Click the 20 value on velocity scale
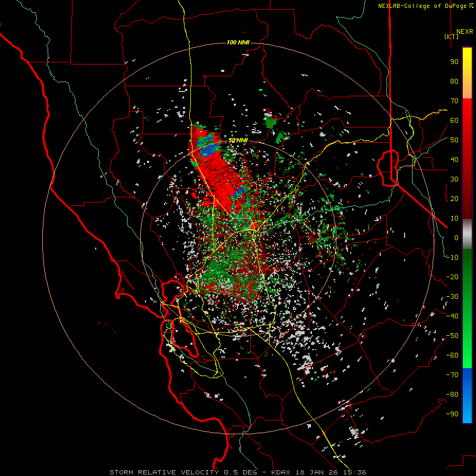 pyautogui.click(x=454, y=198)
